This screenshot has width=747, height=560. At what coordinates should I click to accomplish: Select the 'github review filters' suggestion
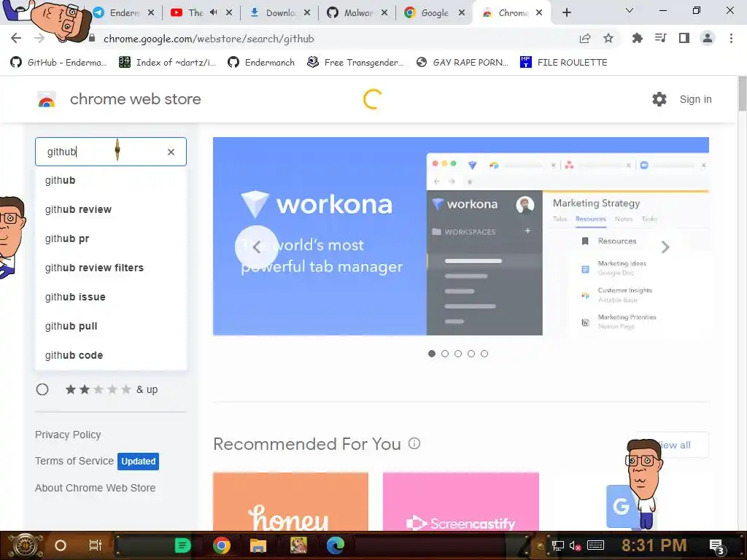[111, 268]
